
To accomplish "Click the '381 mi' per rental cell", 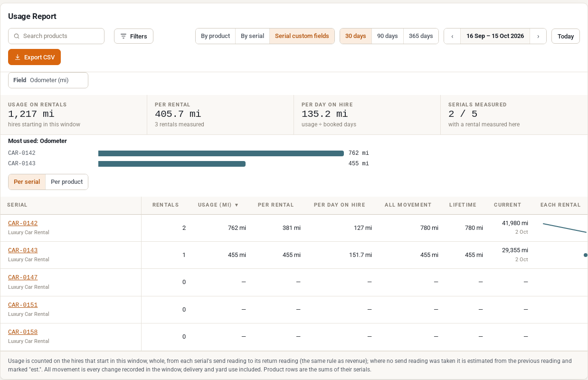I will pyautogui.click(x=292, y=228).
